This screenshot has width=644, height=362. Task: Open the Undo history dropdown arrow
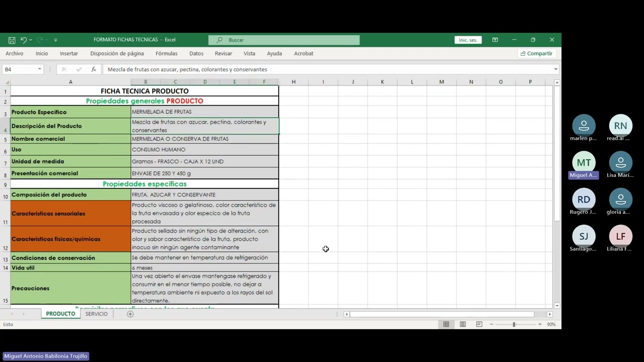(x=30, y=40)
